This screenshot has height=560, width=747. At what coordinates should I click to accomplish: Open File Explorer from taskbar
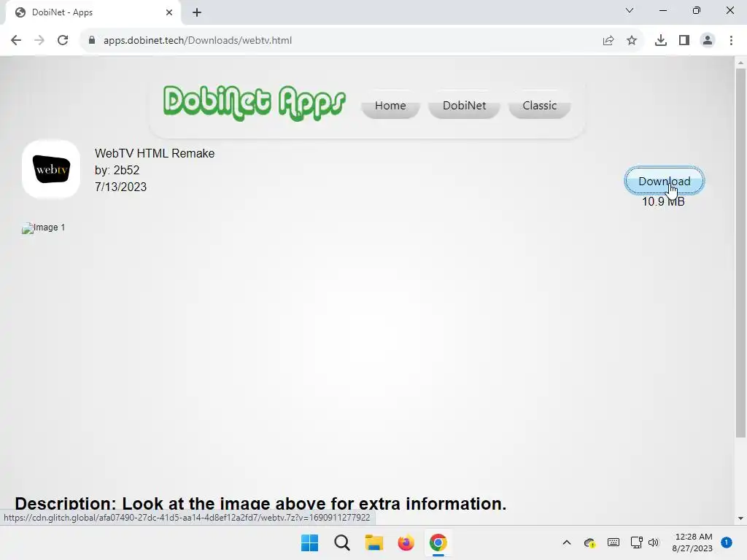(374, 542)
